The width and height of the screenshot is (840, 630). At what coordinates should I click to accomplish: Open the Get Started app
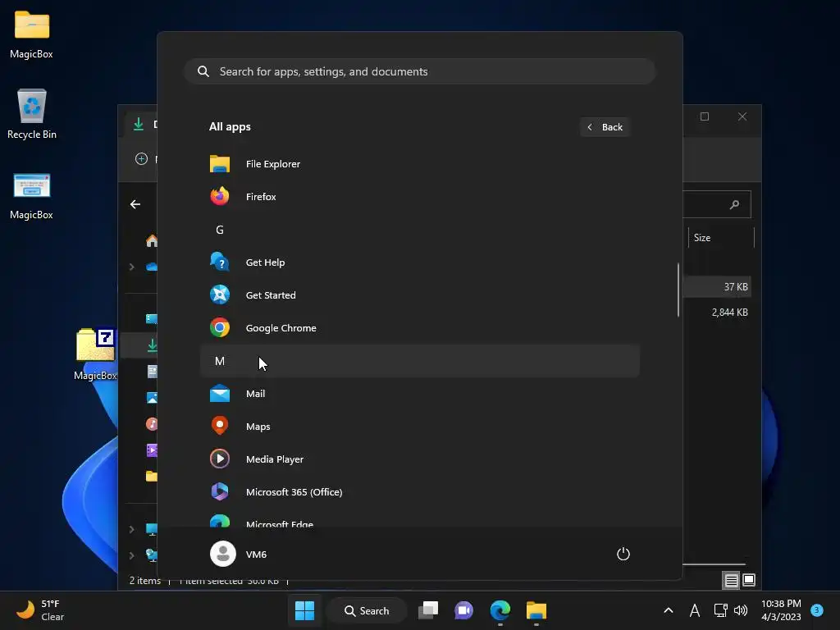point(419,295)
